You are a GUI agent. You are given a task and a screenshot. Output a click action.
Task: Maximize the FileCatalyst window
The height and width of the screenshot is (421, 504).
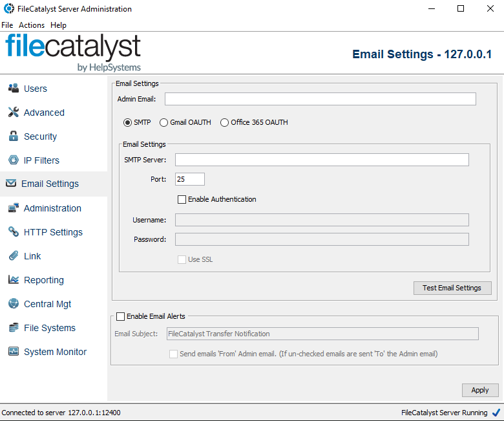[x=461, y=8]
